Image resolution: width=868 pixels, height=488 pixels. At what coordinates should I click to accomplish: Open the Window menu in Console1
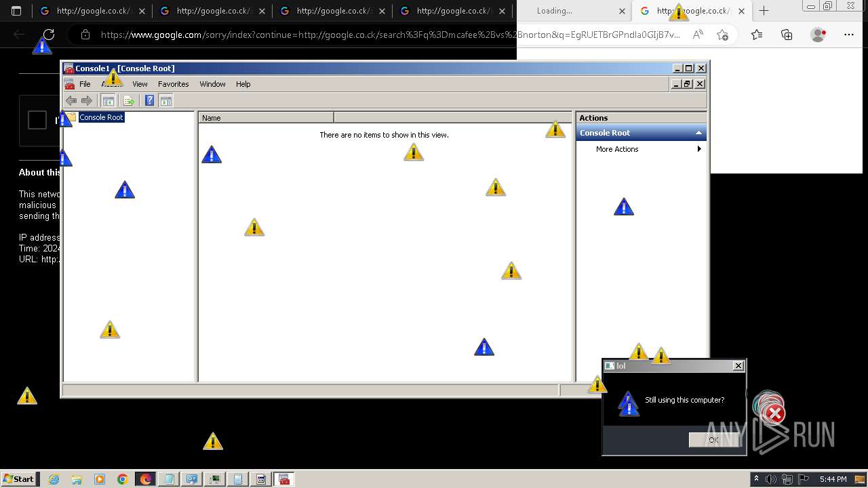pyautogui.click(x=212, y=84)
